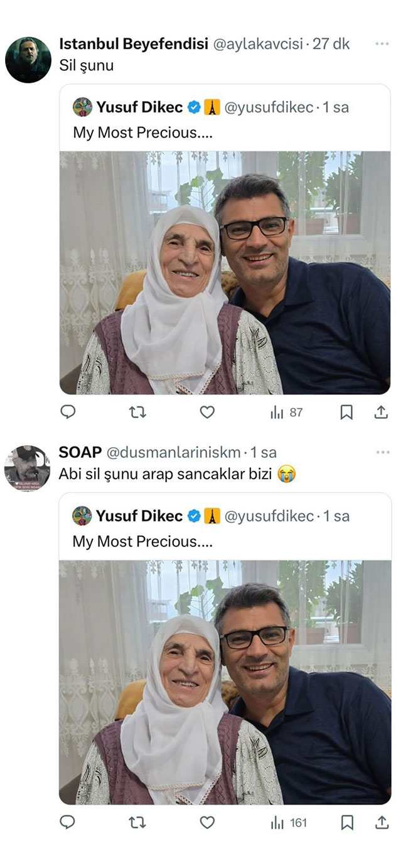Reply to Istanbul Beyefendisi's tweet
The height and width of the screenshot is (868, 408).
pos(68,412)
